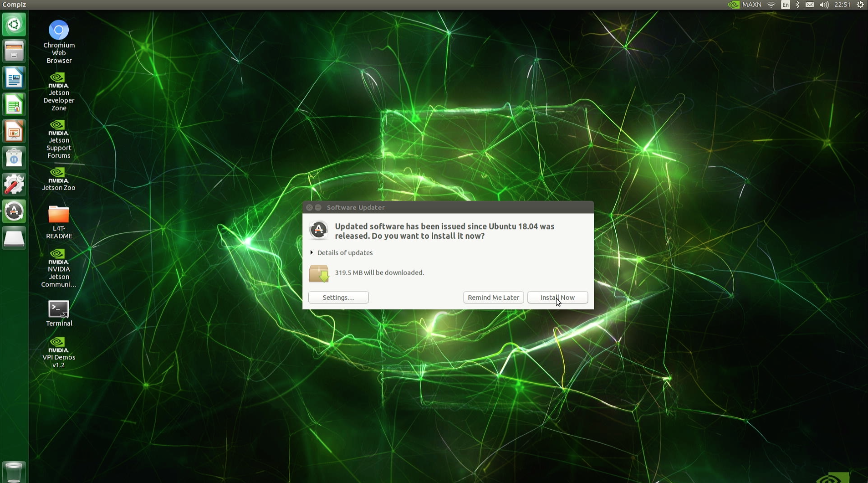Click the Software Updater logo in dialog
This screenshot has width=868, height=483.
[x=319, y=230]
